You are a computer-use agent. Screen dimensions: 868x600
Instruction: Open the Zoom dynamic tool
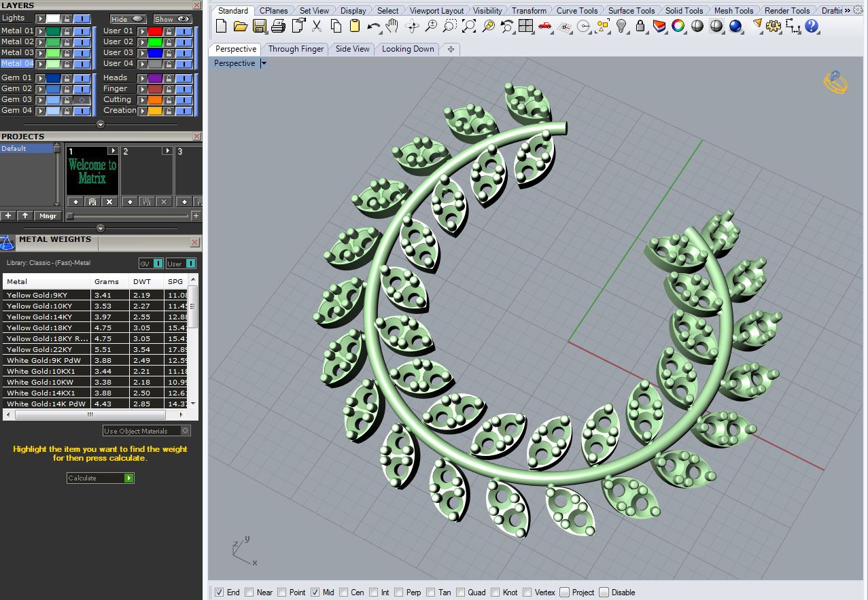[432, 25]
